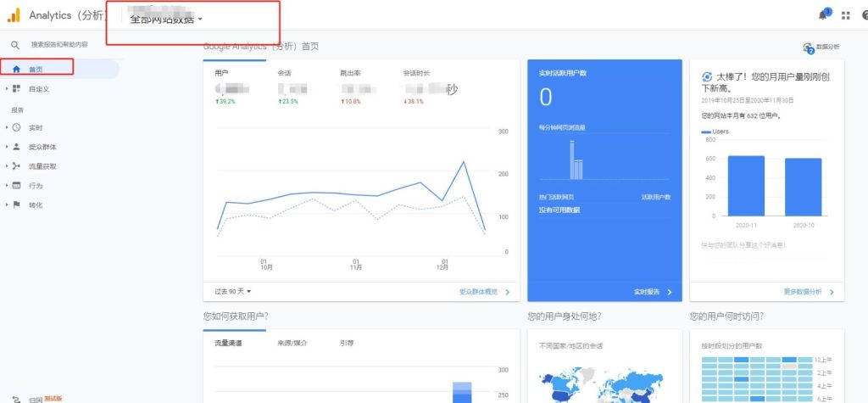Open the 过去 90 天 date range dropdown
This screenshot has height=403, width=868.
pos(233,291)
